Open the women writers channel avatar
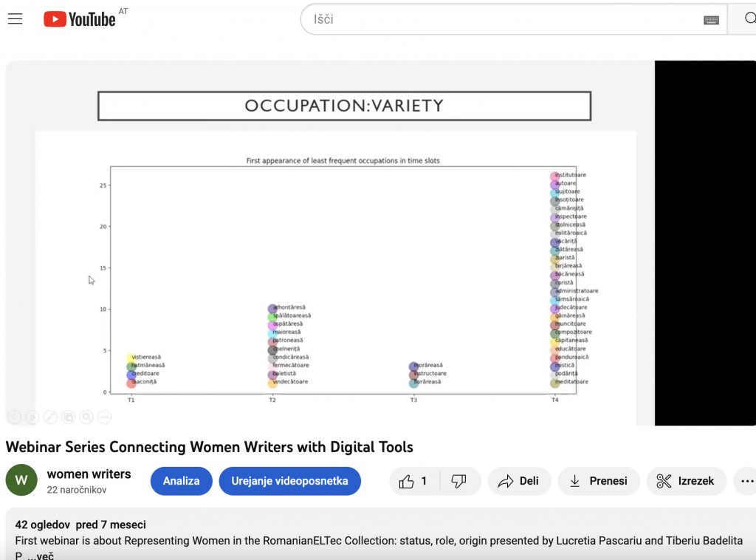 point(21,480)
